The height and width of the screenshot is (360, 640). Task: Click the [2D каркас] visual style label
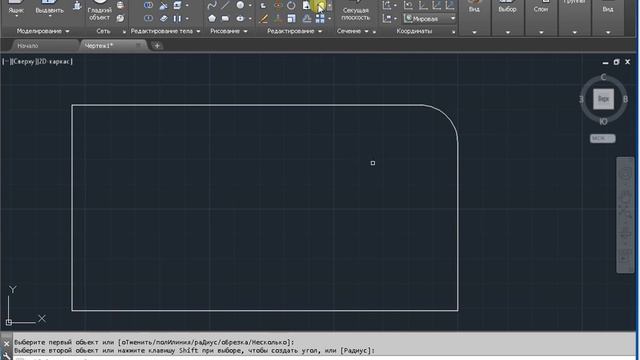click(55, 62)
